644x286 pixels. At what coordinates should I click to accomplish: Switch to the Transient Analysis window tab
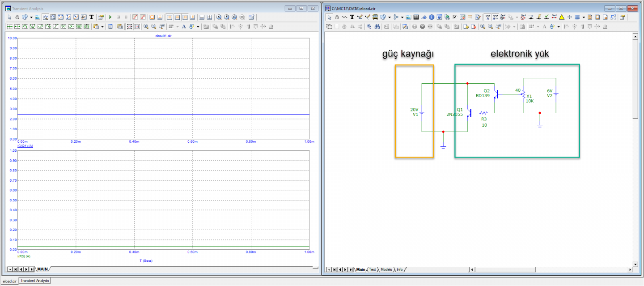(35, 281)
